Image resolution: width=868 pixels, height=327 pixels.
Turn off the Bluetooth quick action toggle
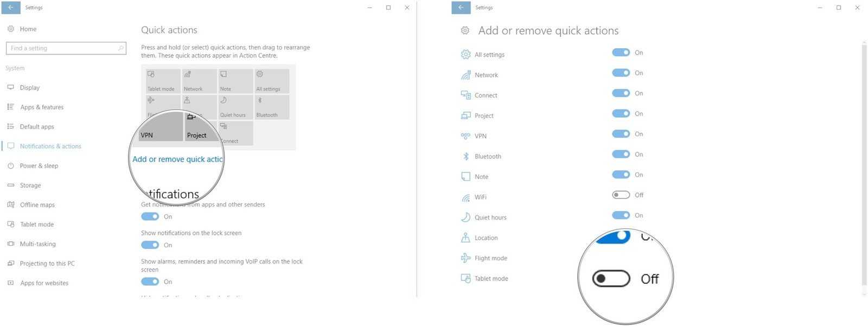click(x=621, y=155)
